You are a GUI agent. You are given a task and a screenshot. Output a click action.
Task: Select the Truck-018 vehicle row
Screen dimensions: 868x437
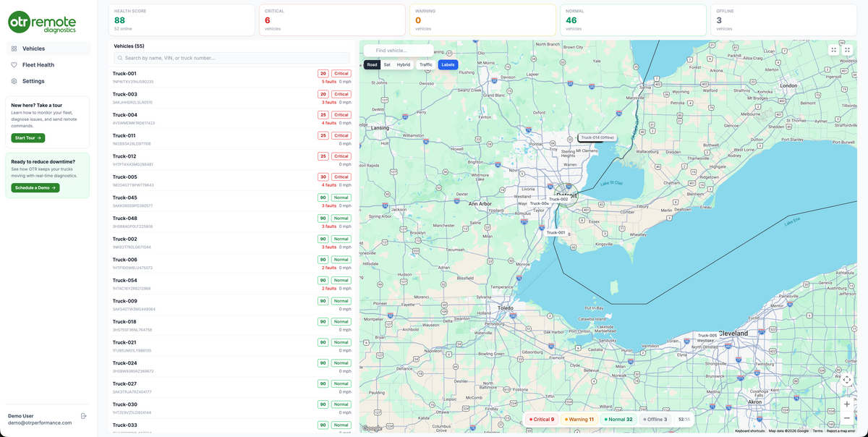coord(231,325)
